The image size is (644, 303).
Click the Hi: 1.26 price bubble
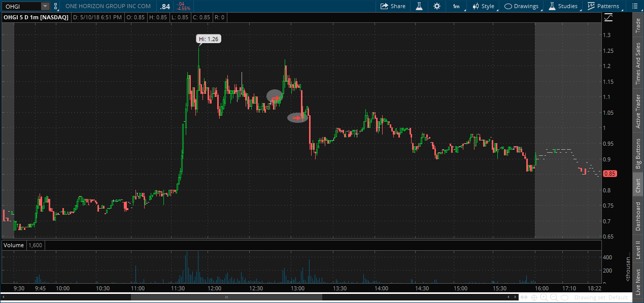tap(209, 39)
